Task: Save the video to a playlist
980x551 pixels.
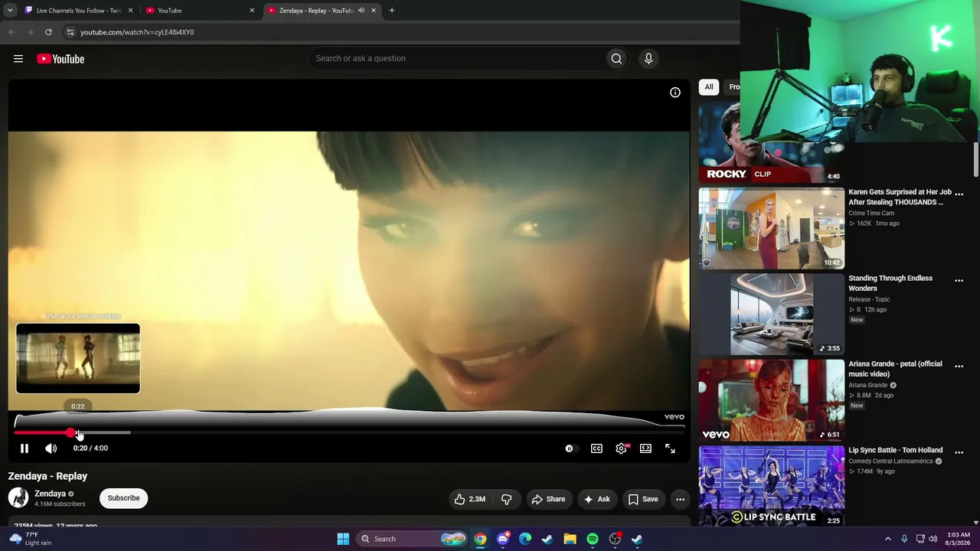Action: point(643,499)
